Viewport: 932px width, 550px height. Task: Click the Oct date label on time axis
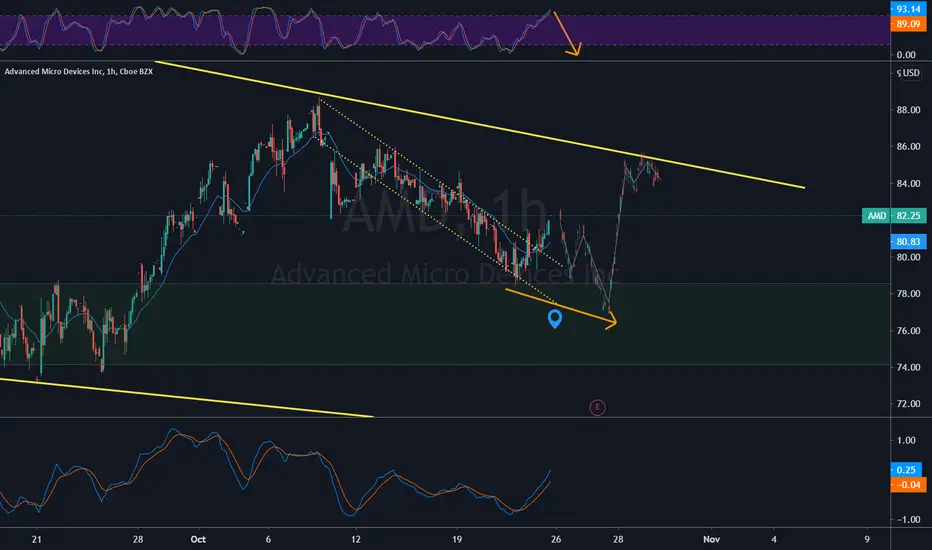(x=198, y=539)
